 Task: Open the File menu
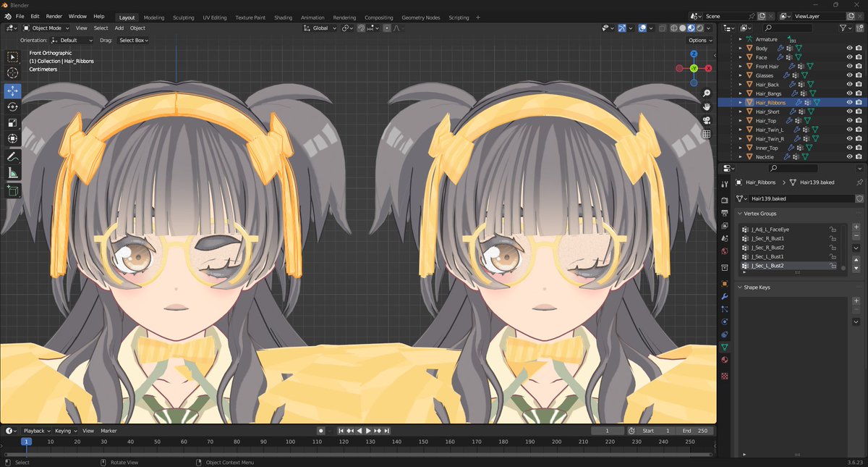[x=19, y=16]
